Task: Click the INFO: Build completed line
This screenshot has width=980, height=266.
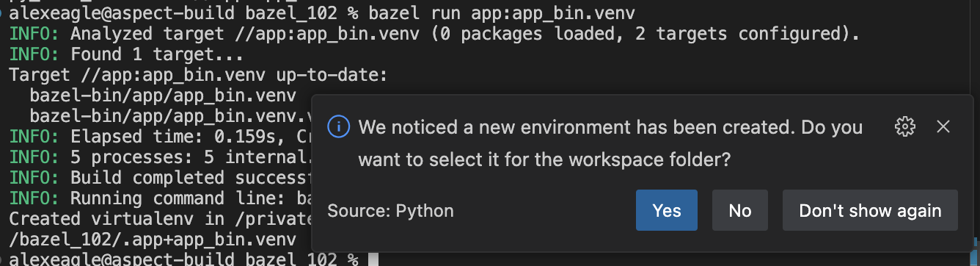Action: 161,178
